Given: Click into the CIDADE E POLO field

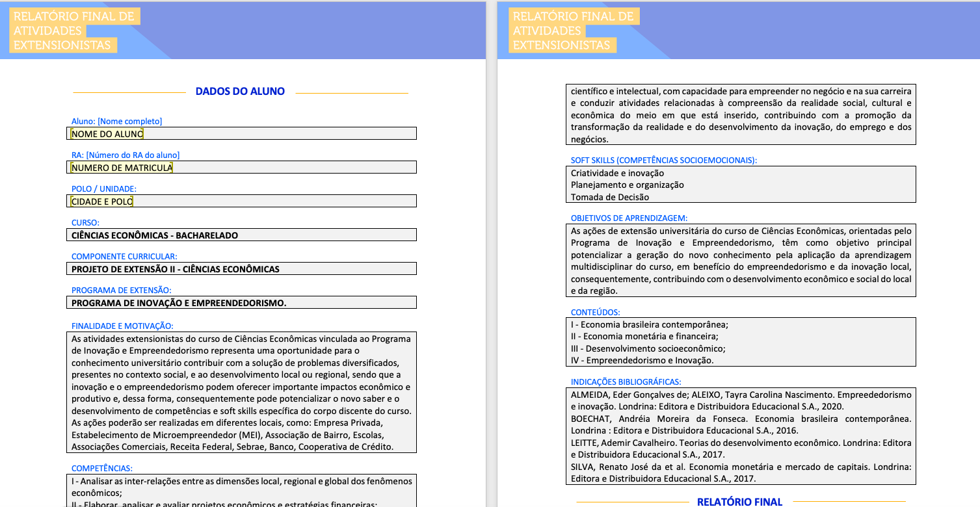Looking at the screenshot, I should coord(241,201).
